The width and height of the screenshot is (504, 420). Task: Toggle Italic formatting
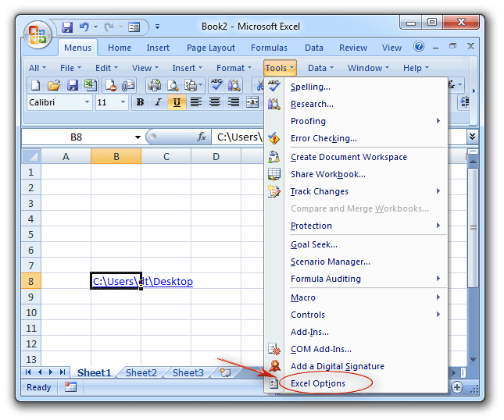[158, 102]
